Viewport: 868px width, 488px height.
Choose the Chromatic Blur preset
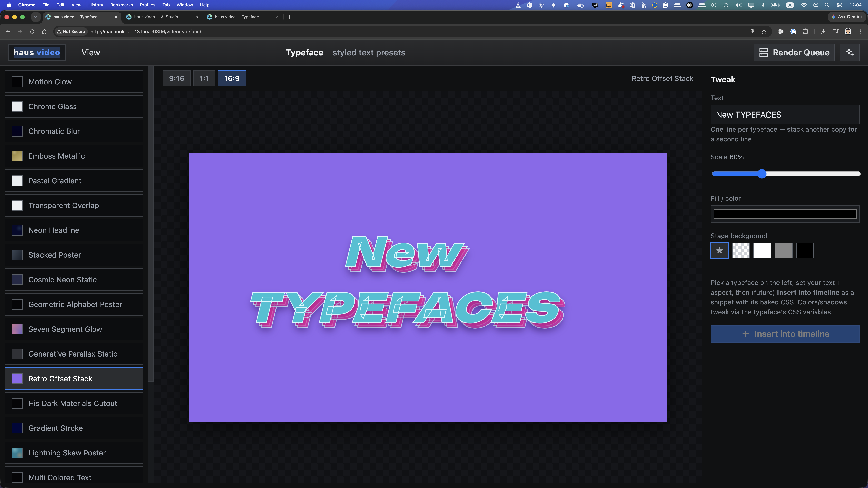coord(74,131)
